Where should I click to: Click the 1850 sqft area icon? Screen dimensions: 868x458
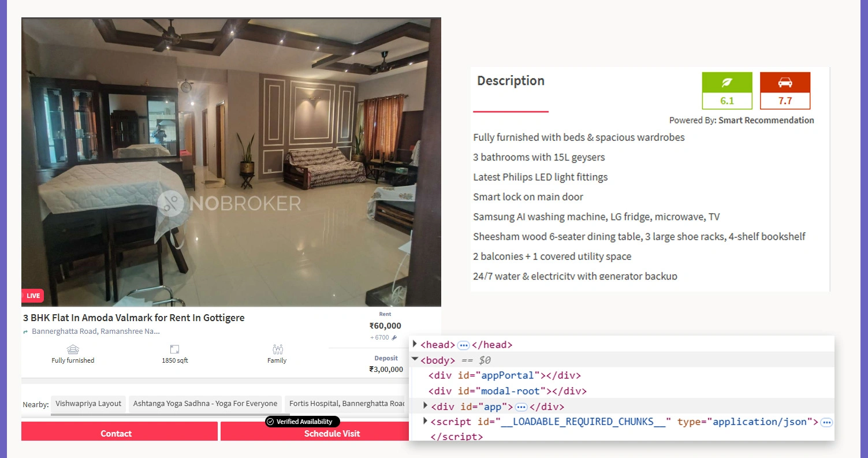[x=175, y=349]
